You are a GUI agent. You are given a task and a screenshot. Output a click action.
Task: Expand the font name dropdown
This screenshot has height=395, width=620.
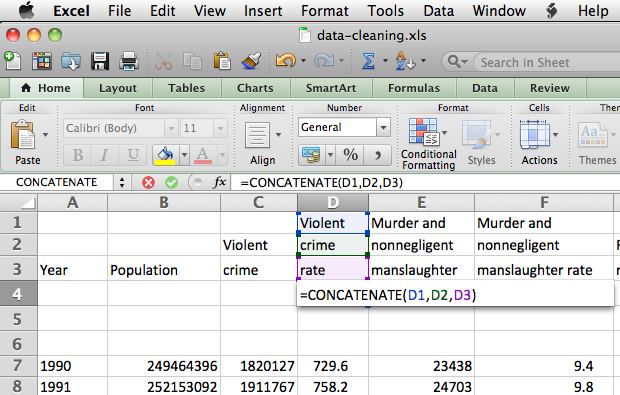pyautogui.click(x=171, y=128)
